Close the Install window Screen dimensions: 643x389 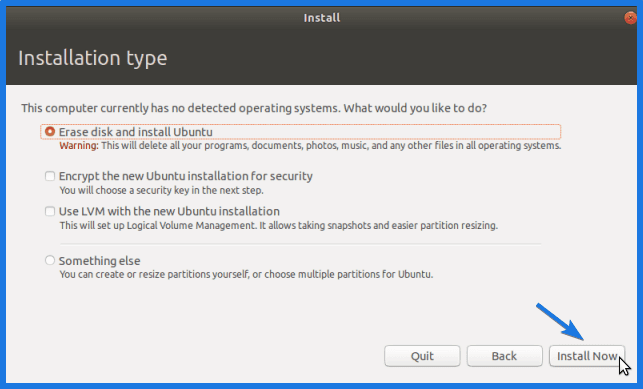[x=630, y=18]
